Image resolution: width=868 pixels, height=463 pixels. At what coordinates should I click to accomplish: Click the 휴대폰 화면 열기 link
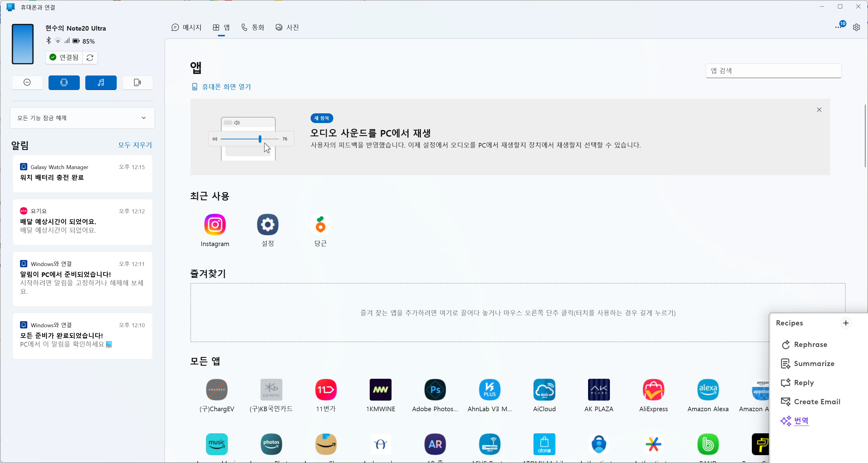(221, 87)
